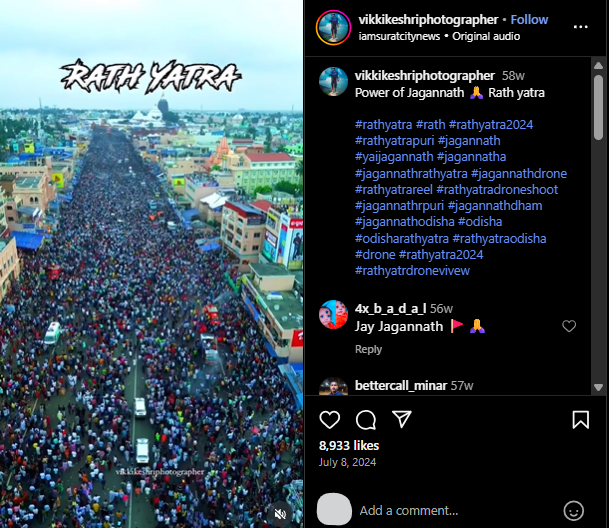The image size is (609, 528).
Task: Open the three-dot more options menu
Action: click(x=581, y=27)
